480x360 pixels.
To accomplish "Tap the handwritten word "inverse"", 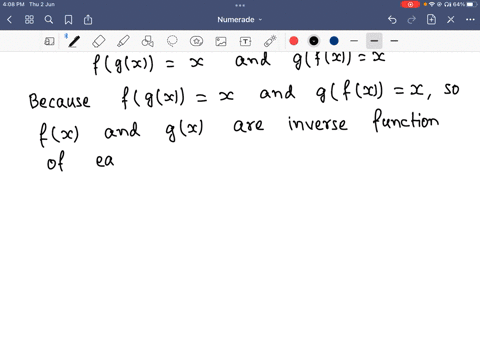I will [x=318, y=123].
